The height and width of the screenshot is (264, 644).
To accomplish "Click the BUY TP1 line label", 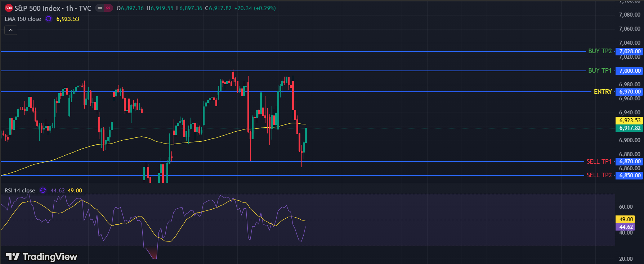I will coord(600,70).
